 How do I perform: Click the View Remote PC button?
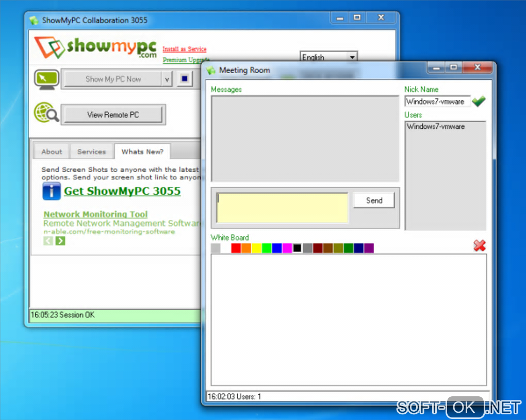click(x=113, y=114)
